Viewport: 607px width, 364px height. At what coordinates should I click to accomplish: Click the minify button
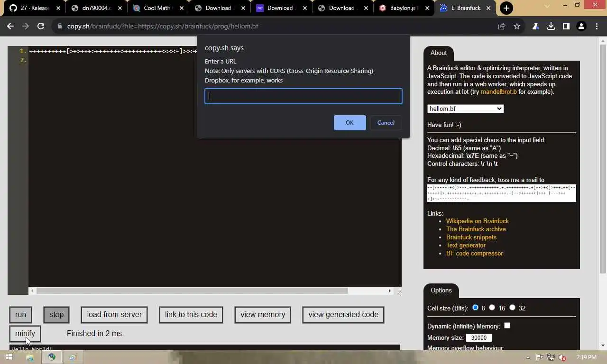point(25,334)
